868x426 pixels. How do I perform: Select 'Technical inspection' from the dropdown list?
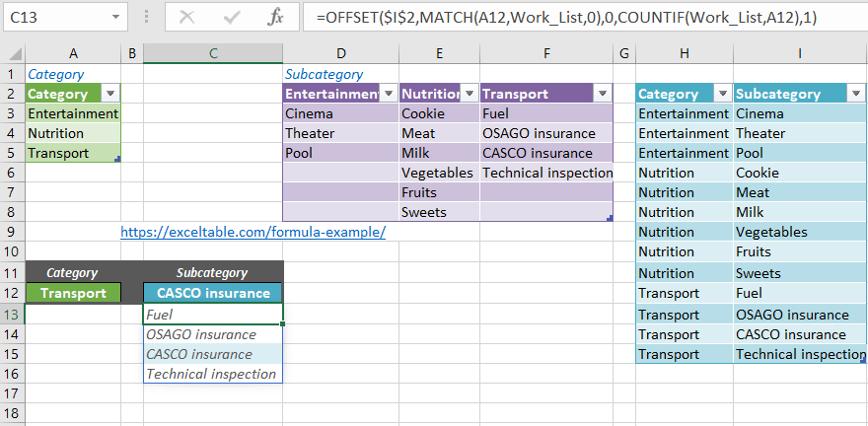pos(211,374)
